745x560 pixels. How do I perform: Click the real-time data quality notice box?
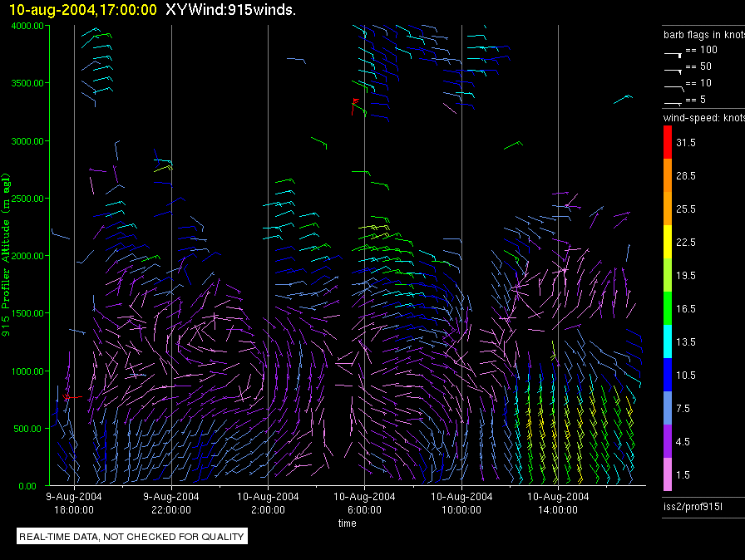[132, 537]
